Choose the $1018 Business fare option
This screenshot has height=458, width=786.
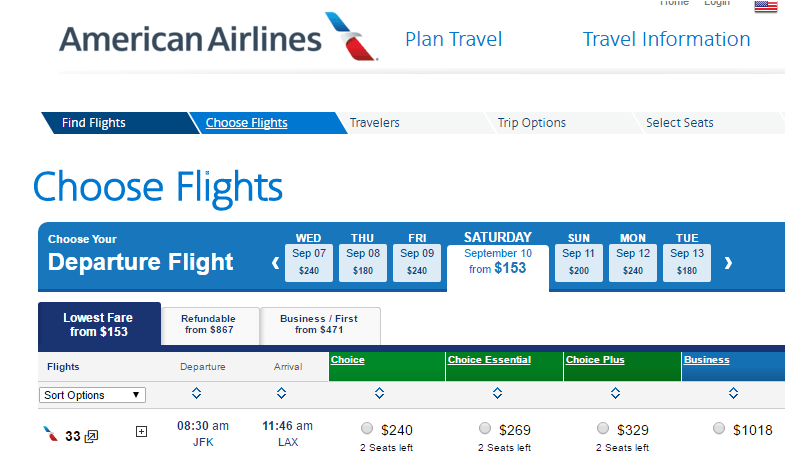719,428
